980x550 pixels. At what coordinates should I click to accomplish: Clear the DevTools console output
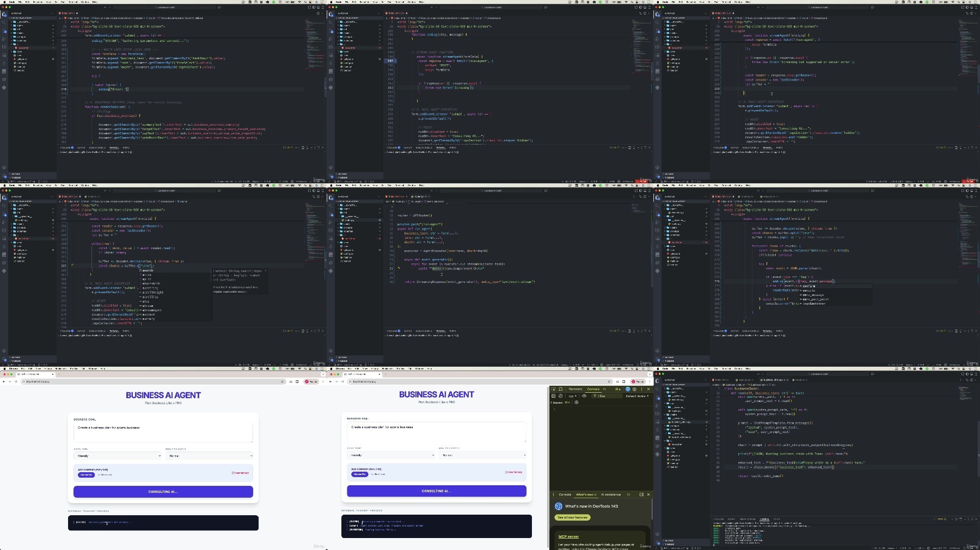(x=560, y=396)
